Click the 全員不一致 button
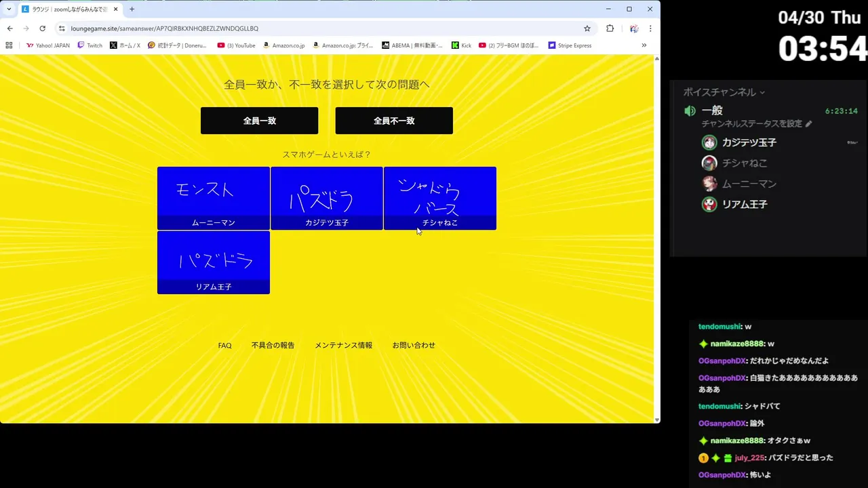Viewport: 868px width, 488px height. 394,121
